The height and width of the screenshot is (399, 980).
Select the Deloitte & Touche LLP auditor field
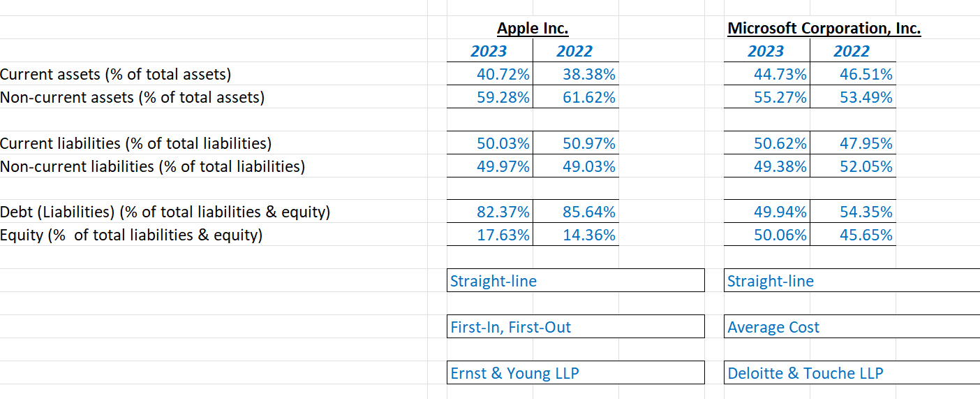point(852,373)
